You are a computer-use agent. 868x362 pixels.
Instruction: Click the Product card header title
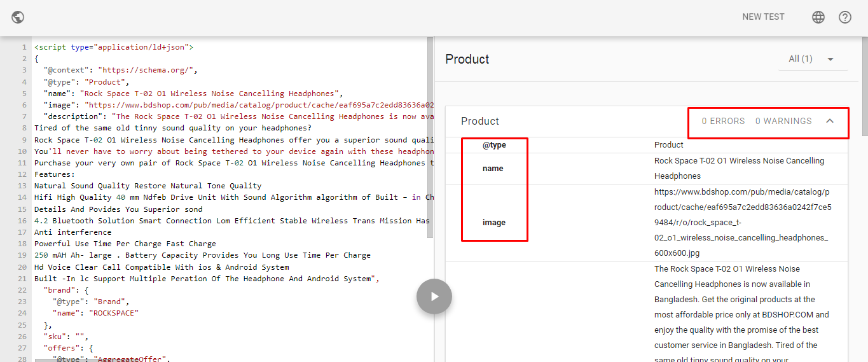pyautogui.click(x=480, y=121)
